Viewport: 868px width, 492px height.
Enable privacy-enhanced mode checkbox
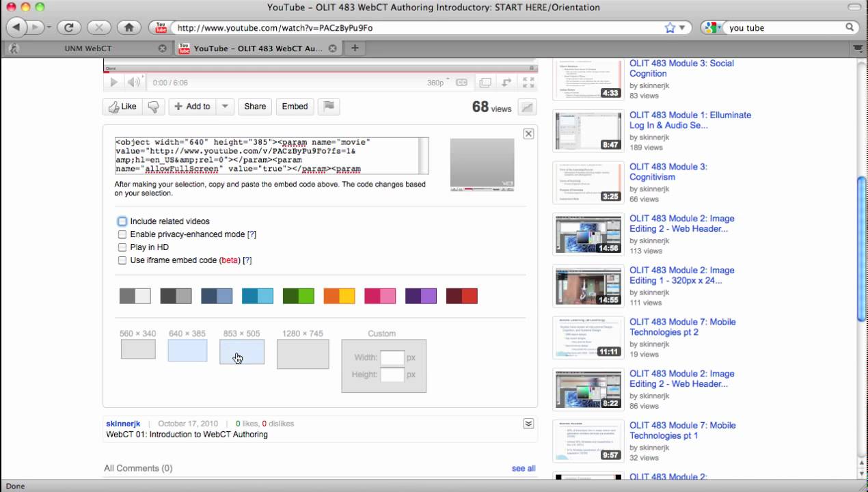pyautogui.click(x=122, y=234)
